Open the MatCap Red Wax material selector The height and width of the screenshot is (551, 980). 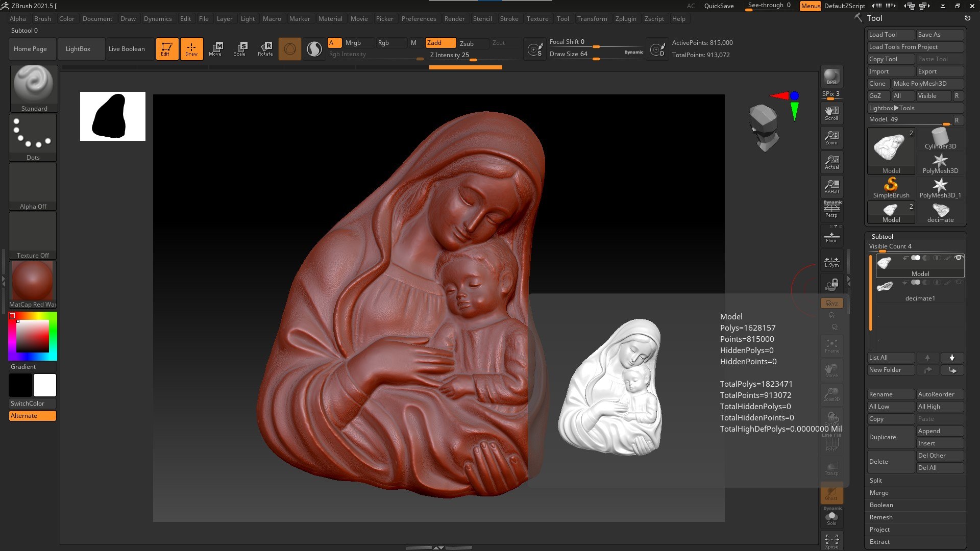(x=33, y=285)
